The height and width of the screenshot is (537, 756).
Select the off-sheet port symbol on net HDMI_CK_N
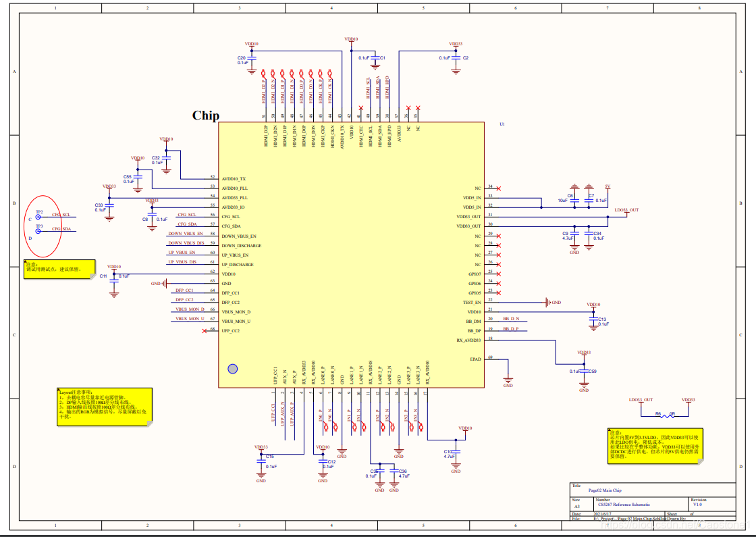click(330, 74)
